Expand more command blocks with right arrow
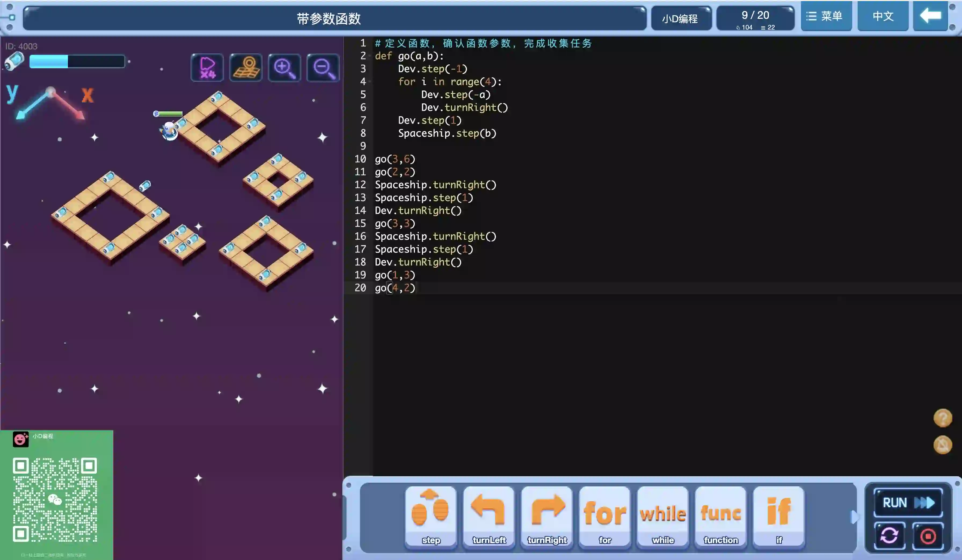The image size is (962, 560). [x=854, y=517]
